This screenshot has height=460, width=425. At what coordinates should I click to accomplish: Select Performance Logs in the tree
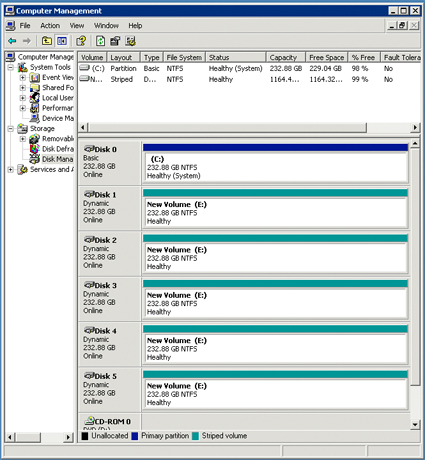tap(58, 108)
